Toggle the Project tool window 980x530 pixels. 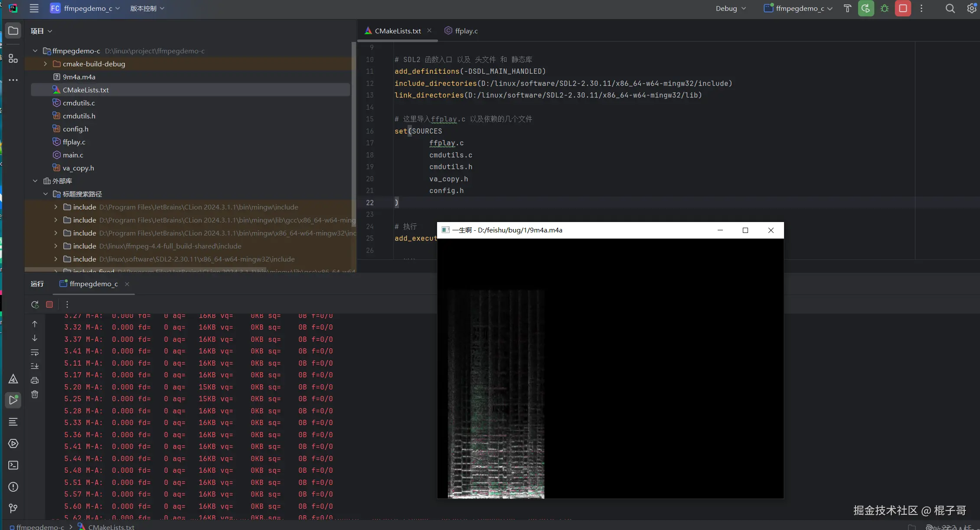click(13, 31)
